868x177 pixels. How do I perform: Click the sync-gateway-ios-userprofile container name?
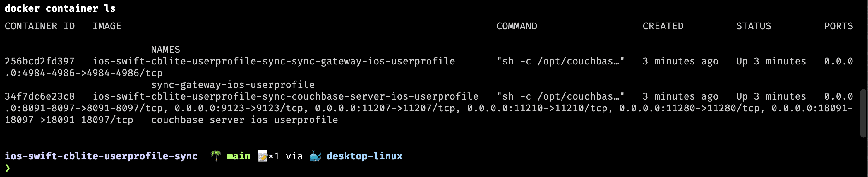pos(233,85)
